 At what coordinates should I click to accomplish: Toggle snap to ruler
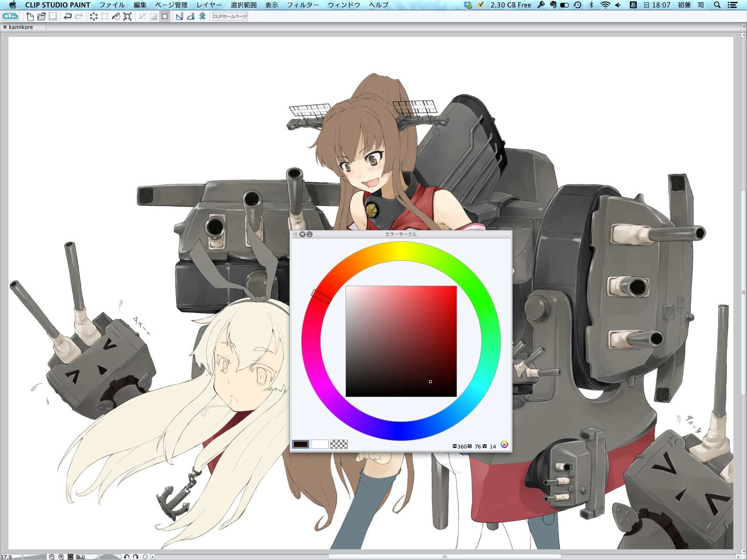click(x=179, y=16)
